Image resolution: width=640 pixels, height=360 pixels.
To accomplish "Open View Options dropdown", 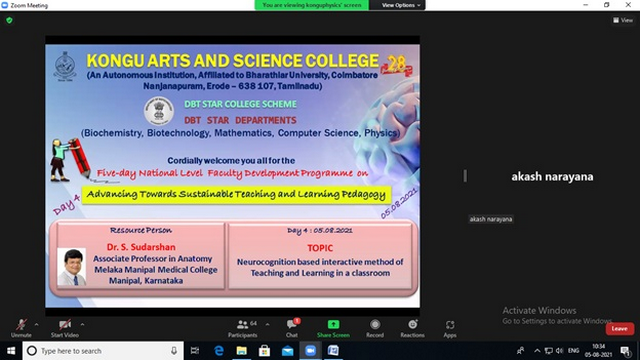I will pyautogui.click(x=400, y=5).
